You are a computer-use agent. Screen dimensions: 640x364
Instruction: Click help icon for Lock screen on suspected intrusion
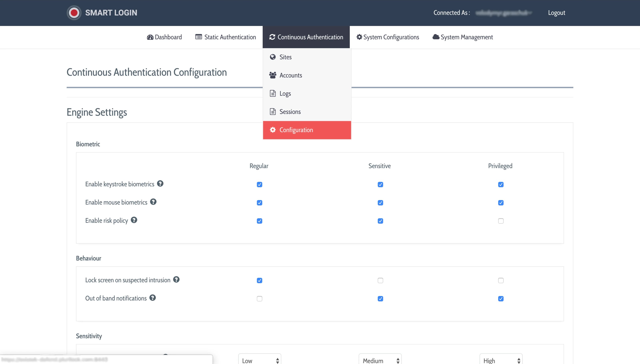click(176, 279)
